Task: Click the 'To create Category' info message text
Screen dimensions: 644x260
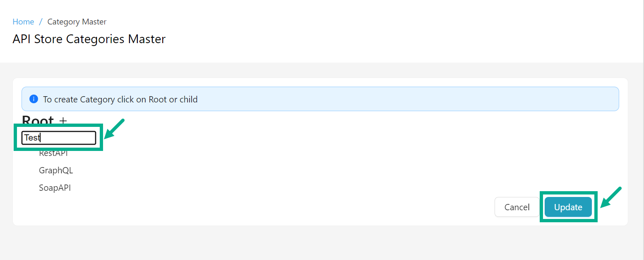Action: 120,100
